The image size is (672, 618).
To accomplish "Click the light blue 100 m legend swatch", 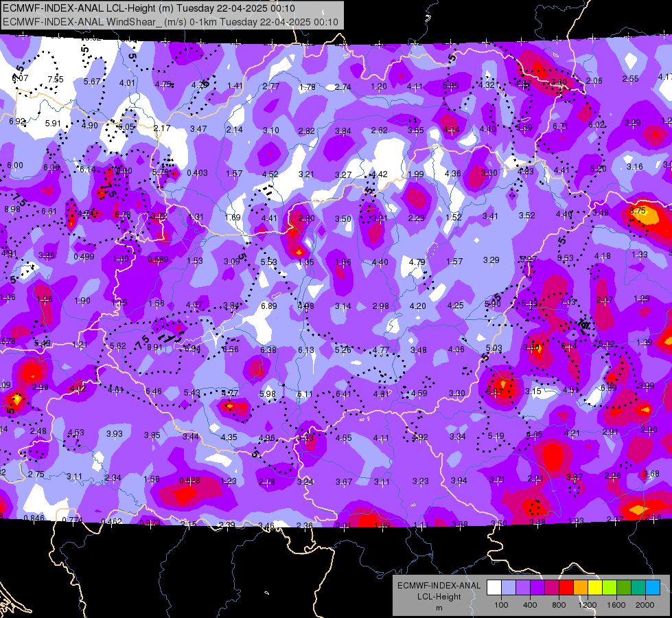I will tap(508, 588).
